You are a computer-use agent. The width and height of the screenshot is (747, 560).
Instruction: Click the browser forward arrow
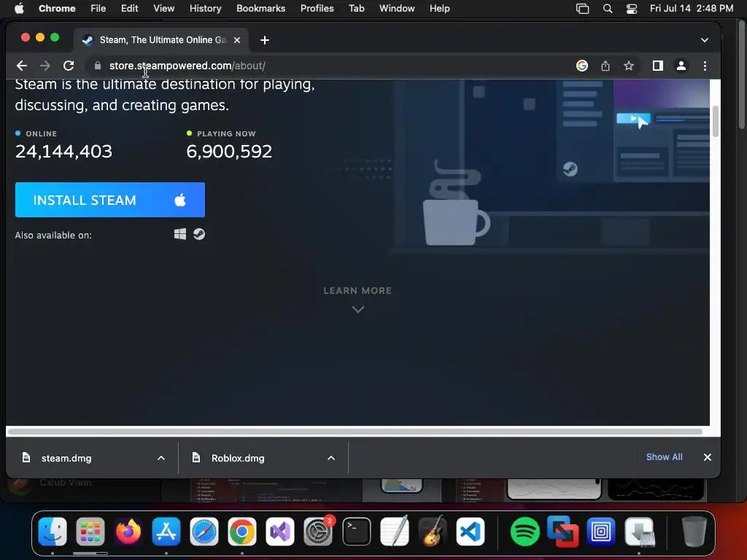tap(45, 66)
